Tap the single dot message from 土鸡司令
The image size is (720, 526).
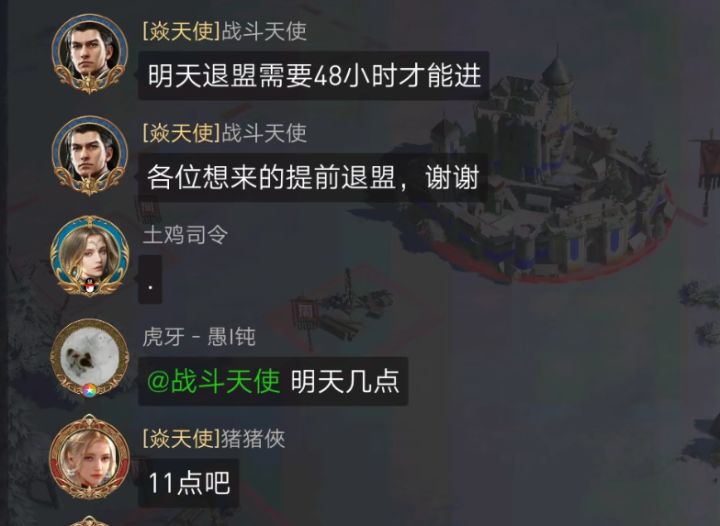(x=150, y=280)
